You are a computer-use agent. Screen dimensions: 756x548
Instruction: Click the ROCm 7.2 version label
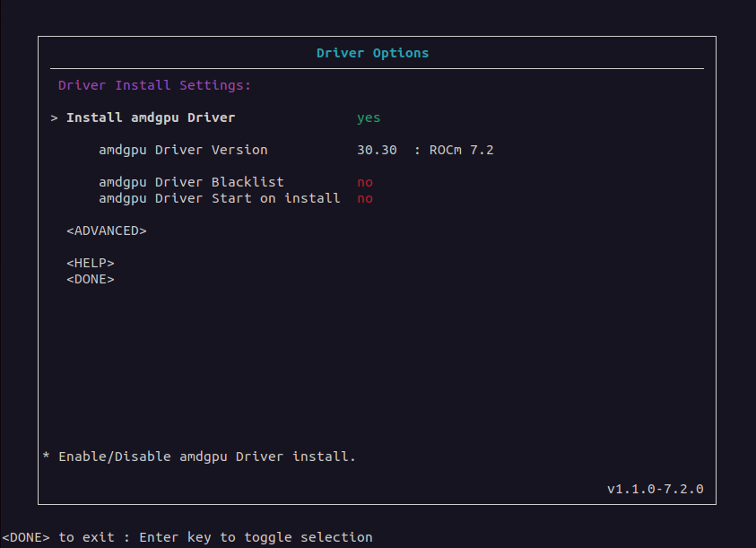pyautogui.click(x=461, y=150)
